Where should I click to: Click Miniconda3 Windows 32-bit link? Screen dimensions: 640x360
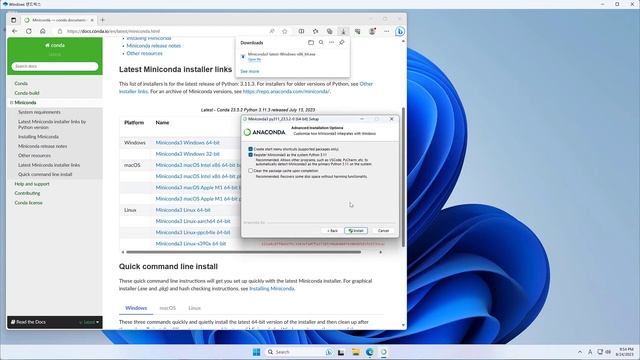tap(187, 154)
